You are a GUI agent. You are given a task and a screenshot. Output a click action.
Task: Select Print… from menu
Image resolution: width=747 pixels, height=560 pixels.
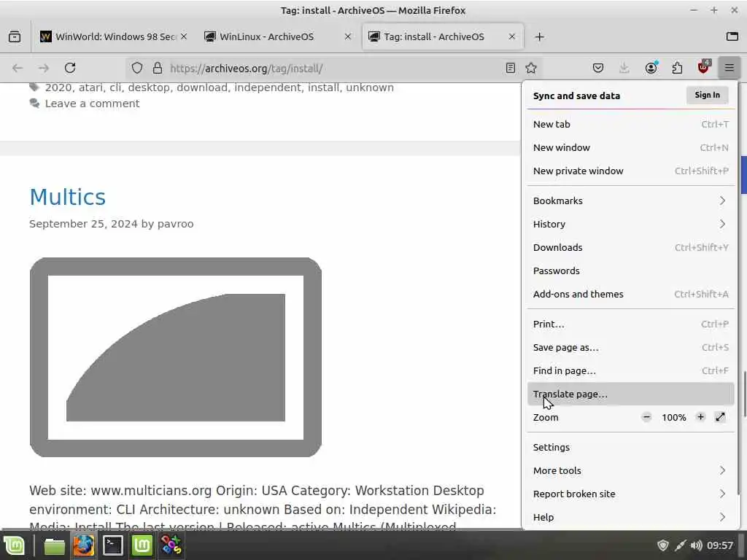click(x=630, y=324)
